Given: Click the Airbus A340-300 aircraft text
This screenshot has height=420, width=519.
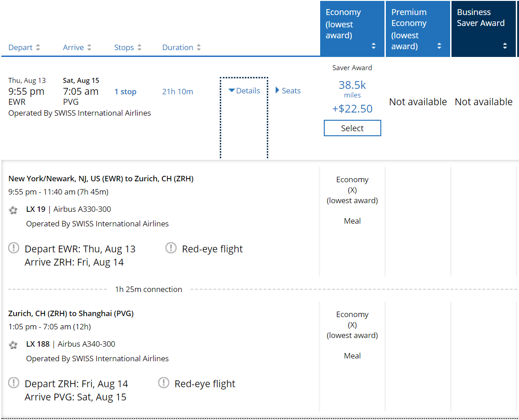Looking at the screenshot, I should pyautogui.click(x=86, y=344).
